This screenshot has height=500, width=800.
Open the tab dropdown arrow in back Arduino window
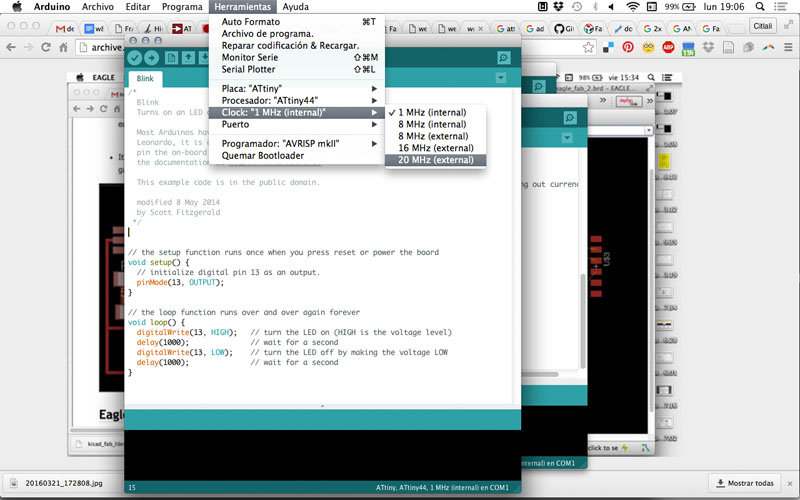coord(566,138)
